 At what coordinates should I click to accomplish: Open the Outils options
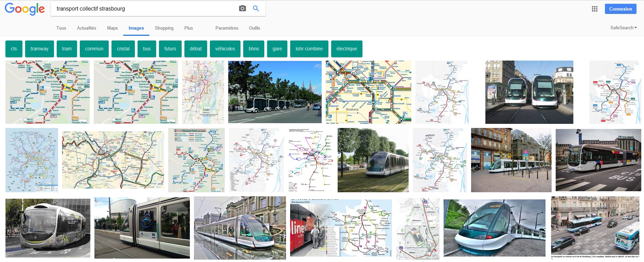(x=254, y=28)
